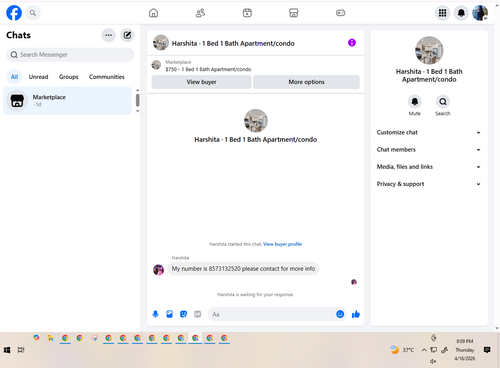Open Chats options three-dot button
The height and width of the screenshot is (368, 500).
[108, 35]
